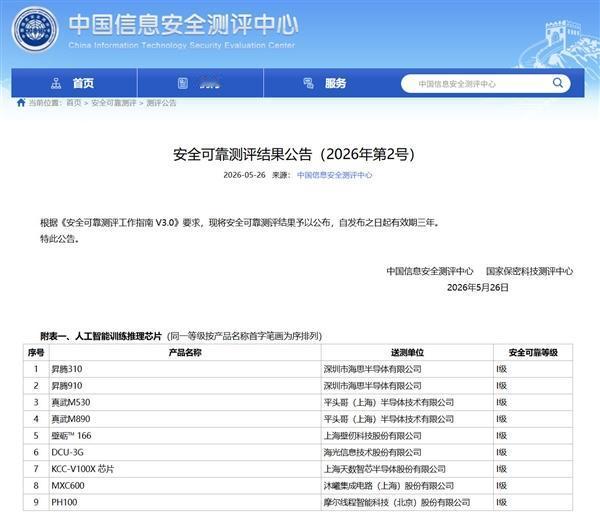This screenshot has height=525, width=600.
Task: Click 国家保密科技测评中心 signature text
Action: coord(530,271)
